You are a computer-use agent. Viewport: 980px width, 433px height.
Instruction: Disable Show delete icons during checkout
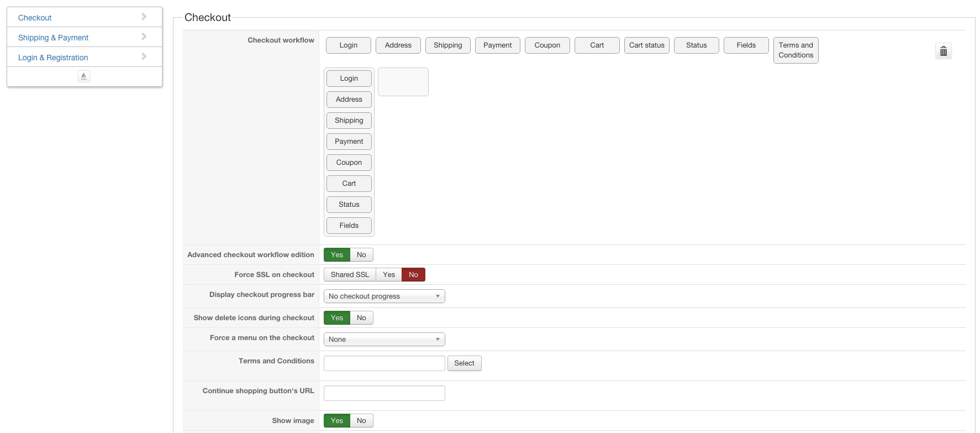361,318
